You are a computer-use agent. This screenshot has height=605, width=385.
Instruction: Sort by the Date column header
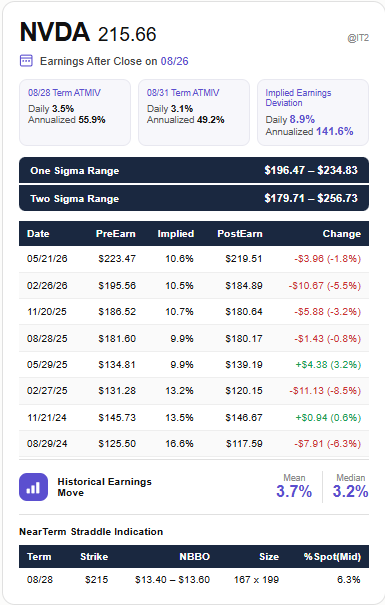[38, 234]
